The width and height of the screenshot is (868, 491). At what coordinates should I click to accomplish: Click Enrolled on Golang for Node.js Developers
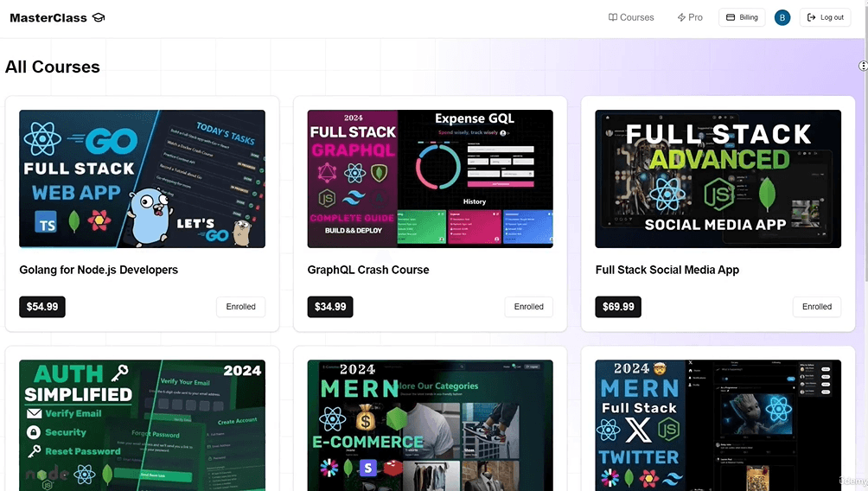point(240,307)
